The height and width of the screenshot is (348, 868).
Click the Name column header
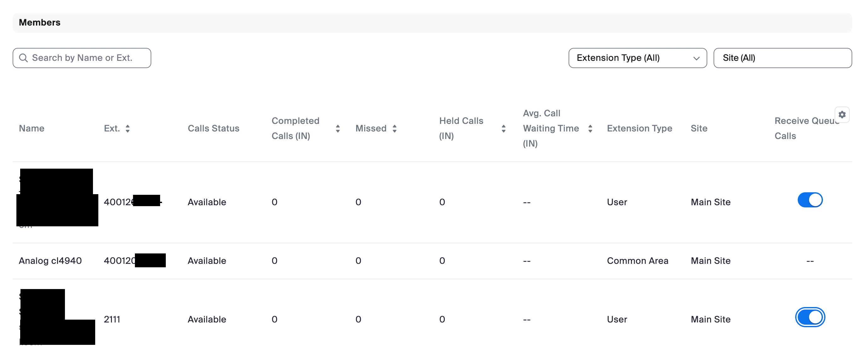(32, 128)
